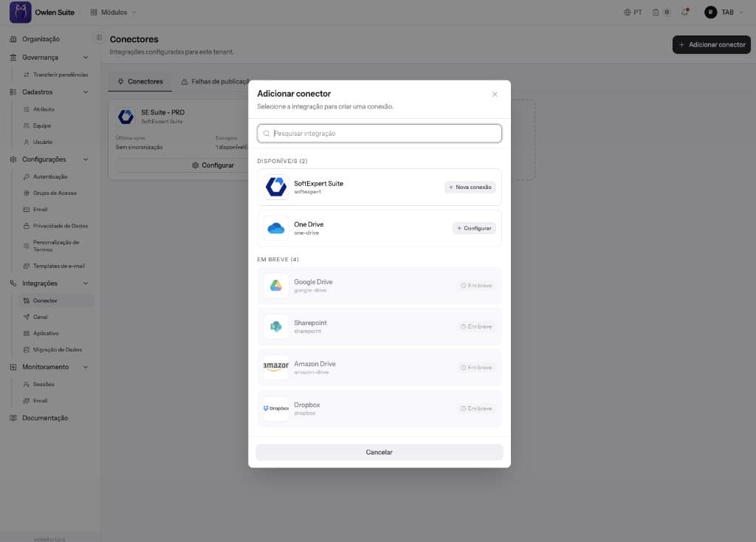Click the One Drive cloud icon

(276, 227)
